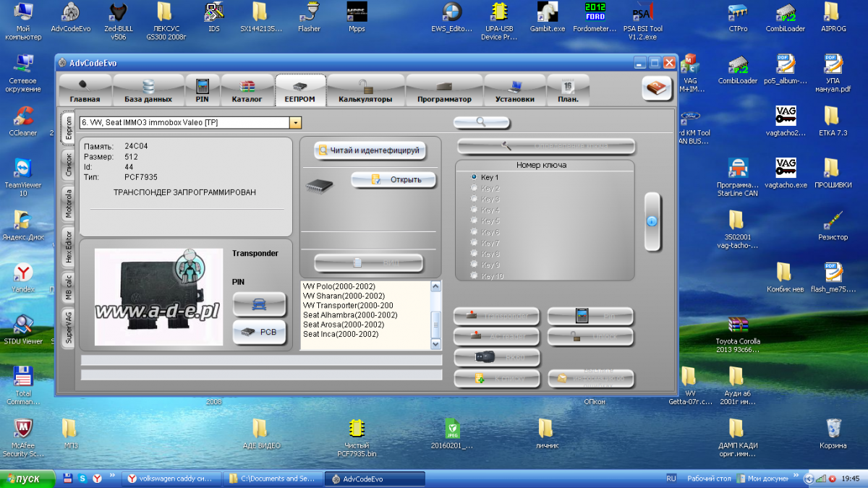Select Key 8 radio button
Image resolution: width=868 pixels, height=488 pixels.
(x=475, y=254)
